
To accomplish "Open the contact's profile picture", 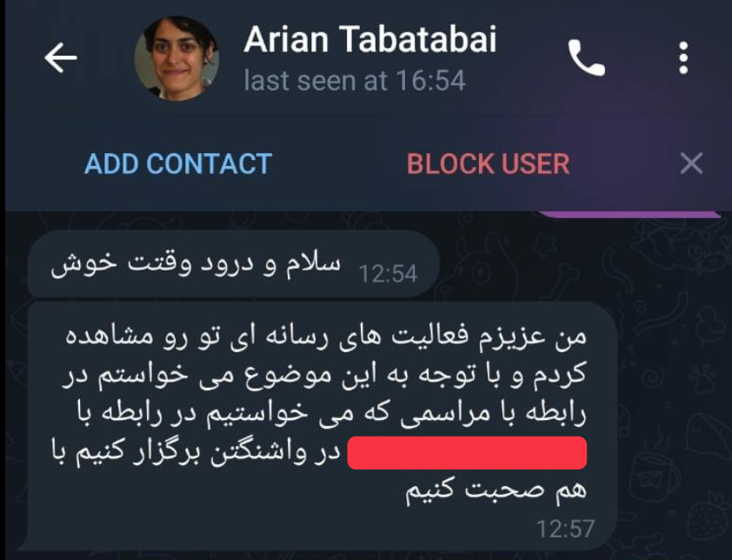I will coord(176,58).
